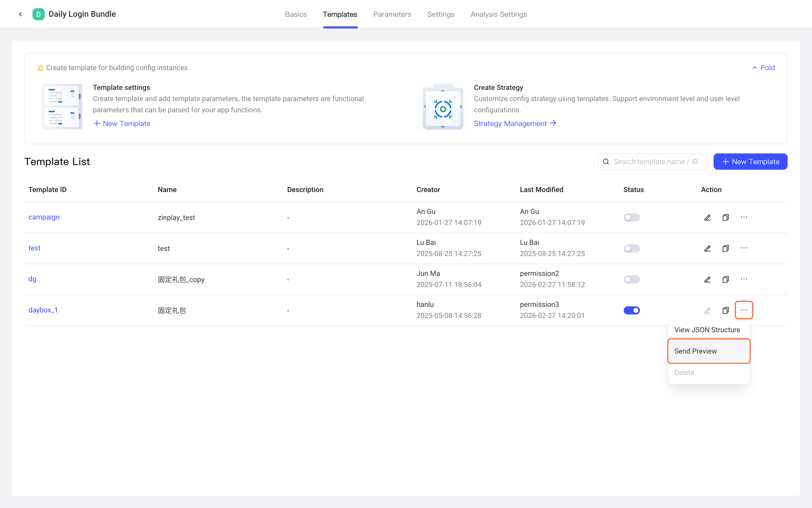Open more actions for test row

744,248
